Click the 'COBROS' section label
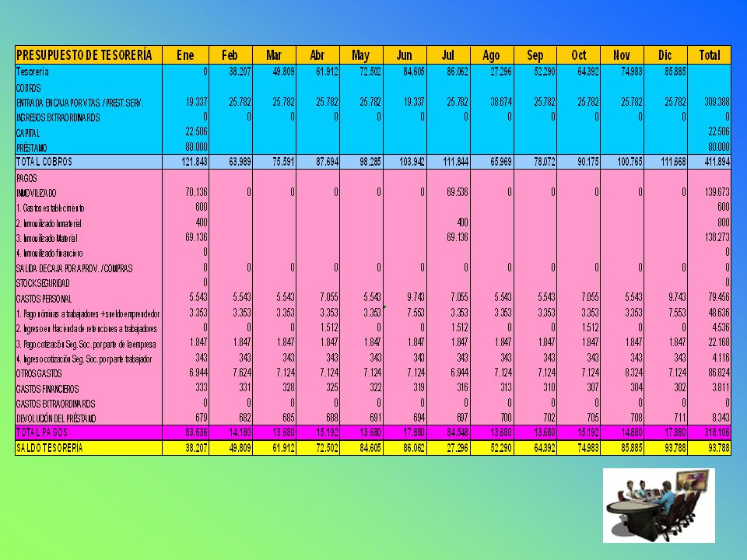Screen dimensions: 747x560 [29, 88]
